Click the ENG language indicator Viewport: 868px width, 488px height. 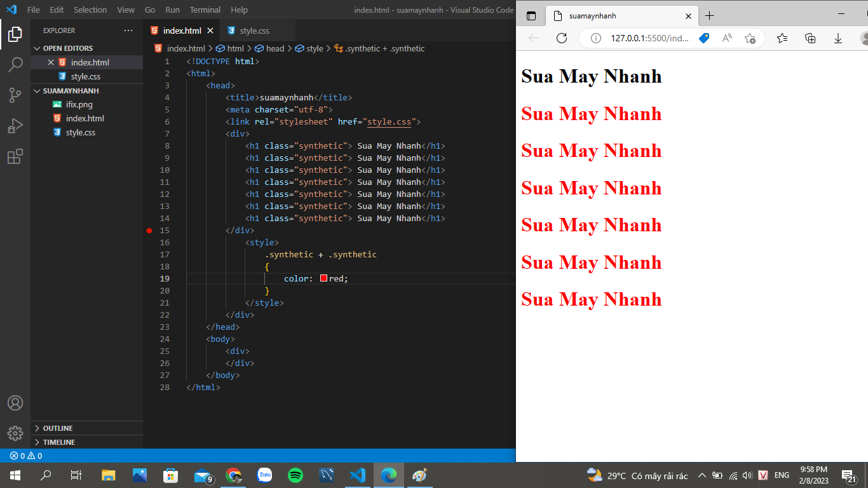click(x=782, y=475)
